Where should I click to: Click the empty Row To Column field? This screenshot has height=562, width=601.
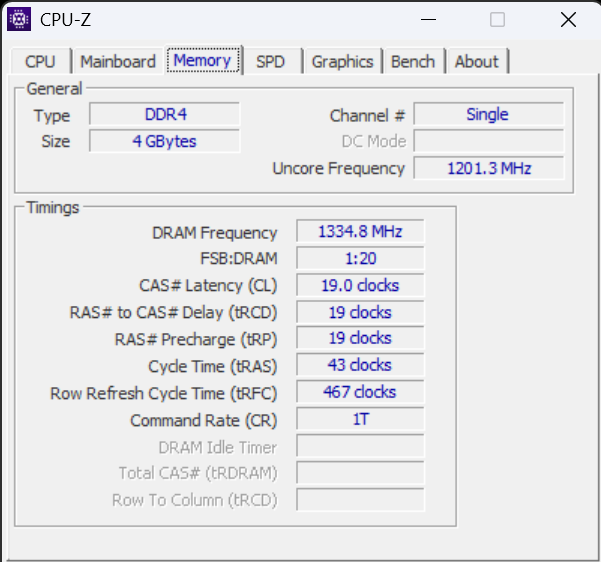(x=360, y=500)
